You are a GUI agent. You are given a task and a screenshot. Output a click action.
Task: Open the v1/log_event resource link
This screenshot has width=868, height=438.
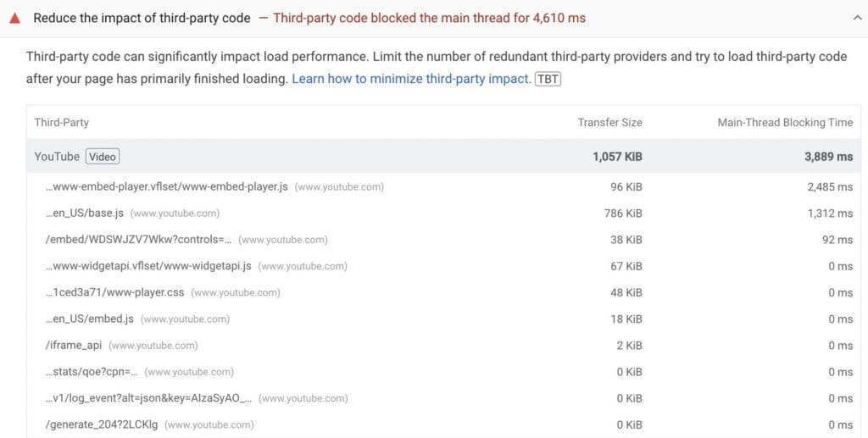148,398
